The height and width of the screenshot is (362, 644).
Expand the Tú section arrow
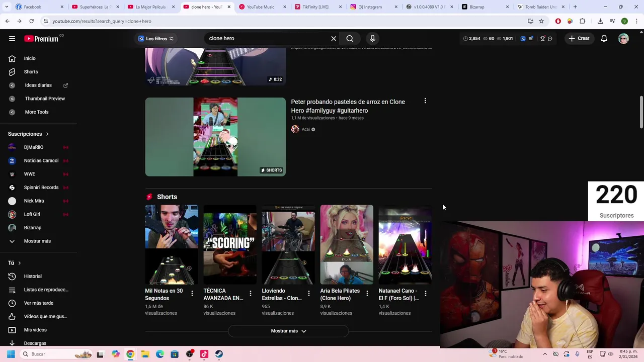click(x=19, y=263)
